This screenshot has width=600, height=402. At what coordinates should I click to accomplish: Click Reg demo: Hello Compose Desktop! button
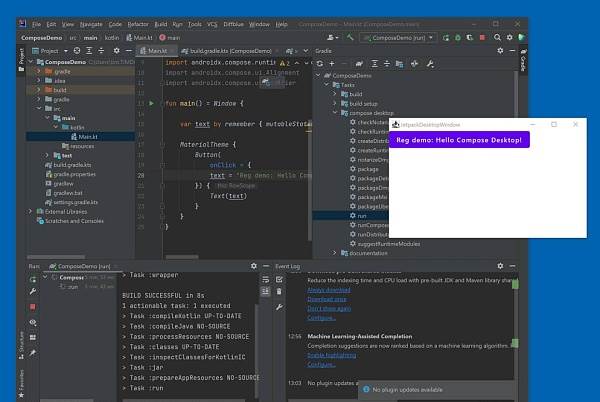coord(459,140)
